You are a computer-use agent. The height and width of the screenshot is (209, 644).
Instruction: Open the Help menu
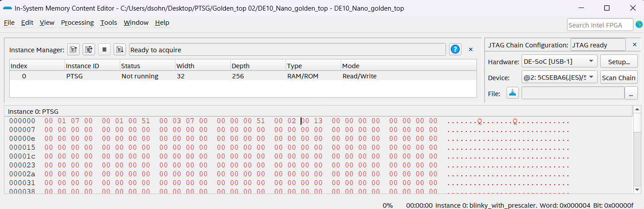point(162,23)
